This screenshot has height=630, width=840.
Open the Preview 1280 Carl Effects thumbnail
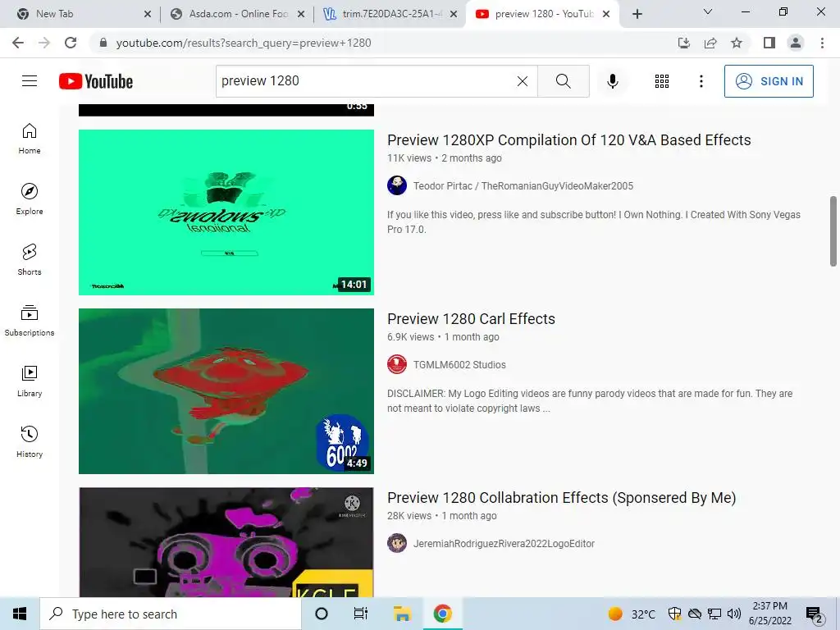point(226,391)
